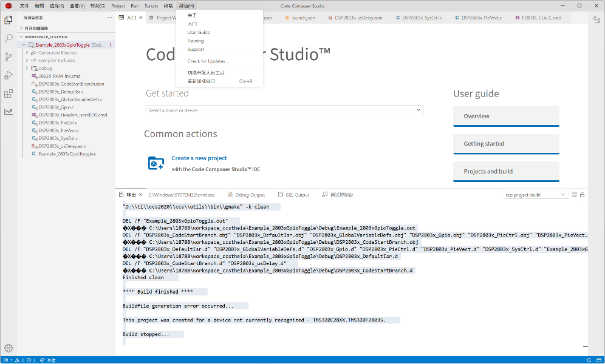The width and height of the screenshot is (605, 364).
Task: Open the 选择(S) menu
Action: pos(56,6)
